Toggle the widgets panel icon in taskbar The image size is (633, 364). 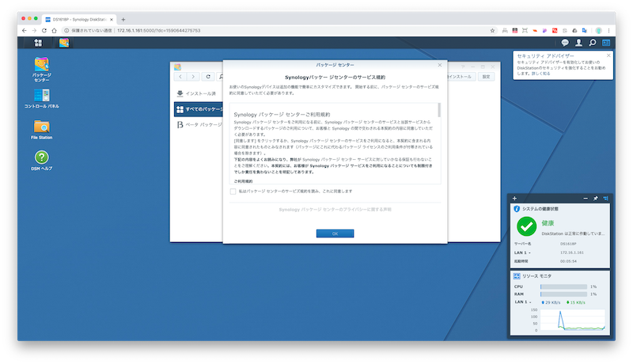606,43
